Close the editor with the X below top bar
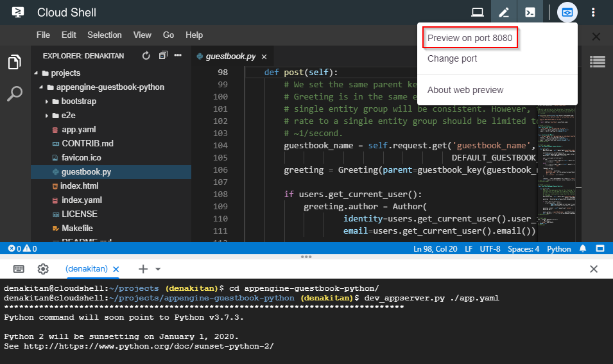 [x=596, y=37]
